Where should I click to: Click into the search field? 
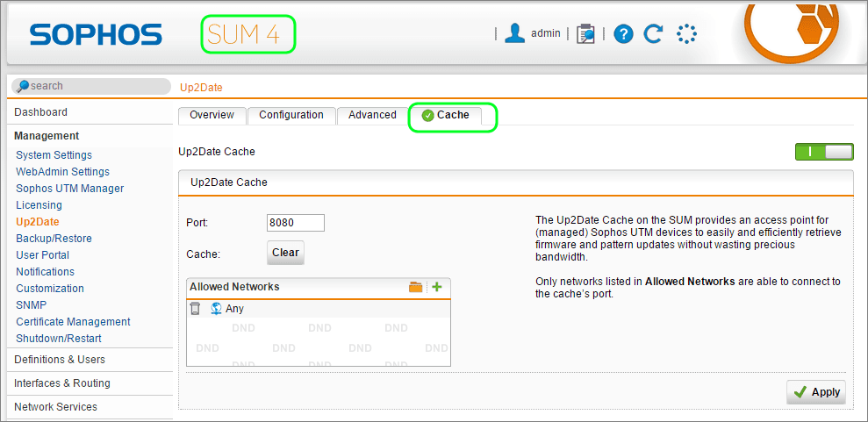91,86
